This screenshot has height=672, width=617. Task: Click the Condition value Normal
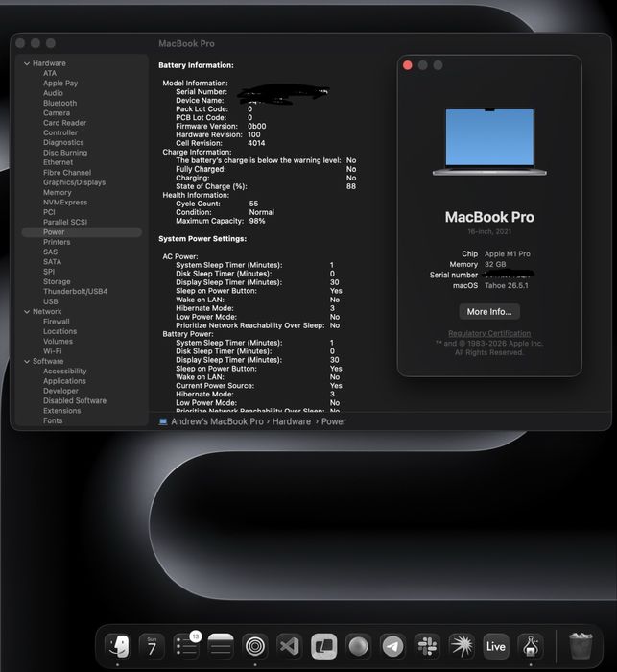261,212
